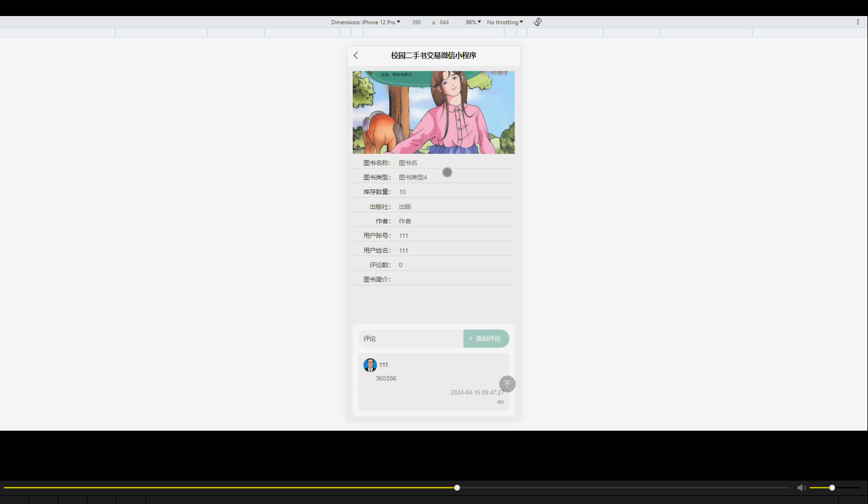Click the device width field showing 390

[416, 22]
